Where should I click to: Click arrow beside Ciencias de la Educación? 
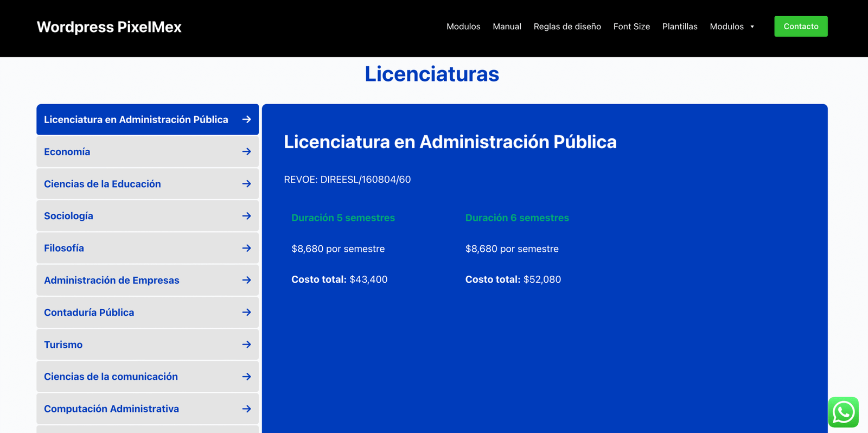click(x=246, y=184)
